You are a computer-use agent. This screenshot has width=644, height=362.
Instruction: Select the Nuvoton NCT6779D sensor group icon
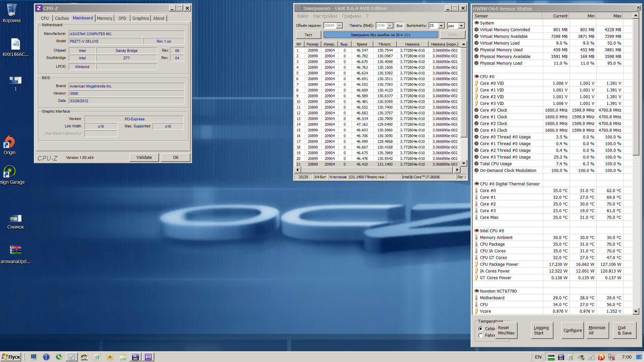tap(476, 291)
